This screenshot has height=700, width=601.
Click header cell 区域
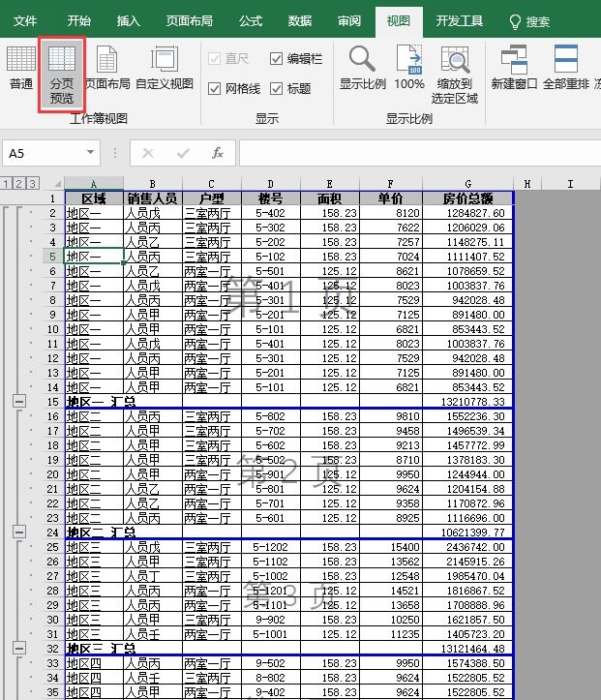click(94, 198)
